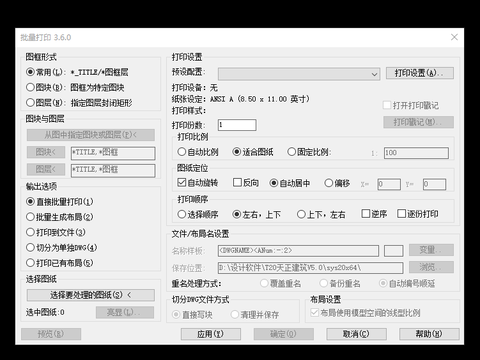Click the 选择要处理的图纸(S) button
480x360 pixels.
click(91, 295)
